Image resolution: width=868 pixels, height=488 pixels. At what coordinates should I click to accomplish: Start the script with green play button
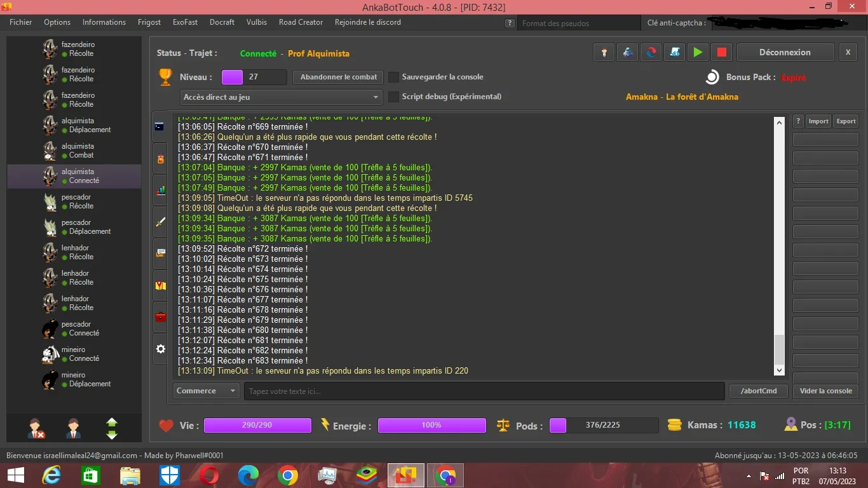pos(698,52)
